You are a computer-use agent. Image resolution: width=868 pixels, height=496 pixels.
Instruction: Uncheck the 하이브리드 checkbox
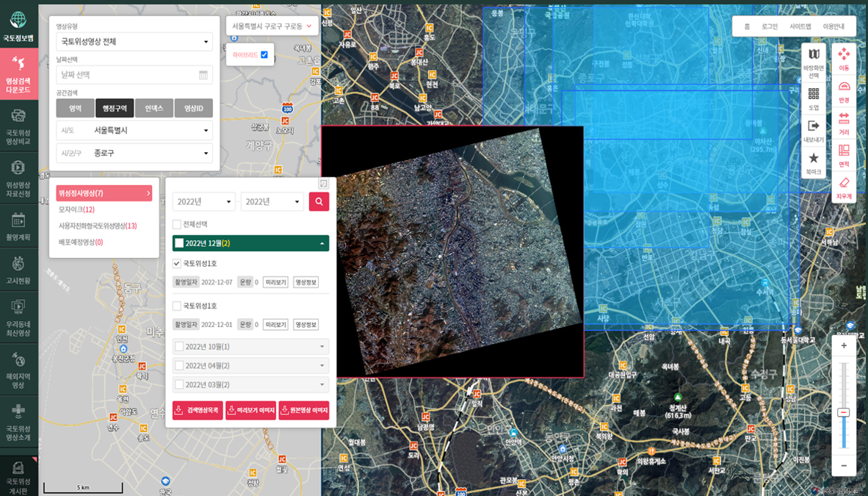(x=264, y=55)
